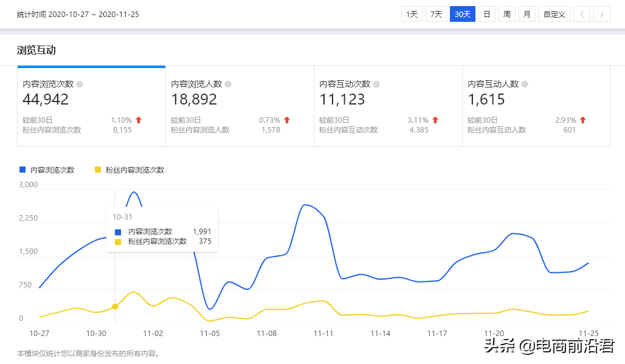Click the info icon beside 内容互动人数
Image resolution: width=625 pixels, height=364 pixels.
pyautogui.click(x=526, y=83)
